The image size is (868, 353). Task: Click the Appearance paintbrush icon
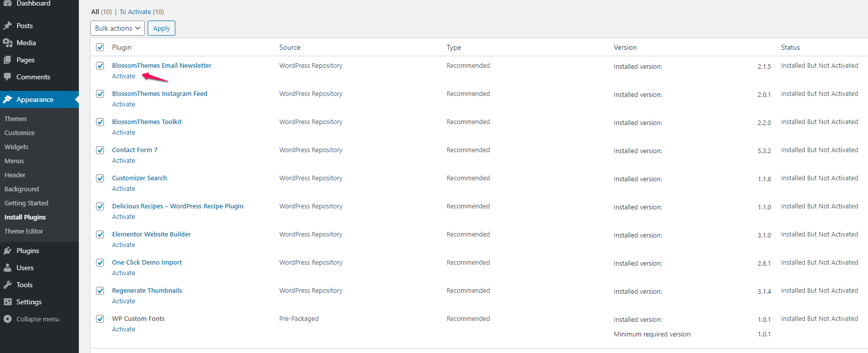[8, 99]
